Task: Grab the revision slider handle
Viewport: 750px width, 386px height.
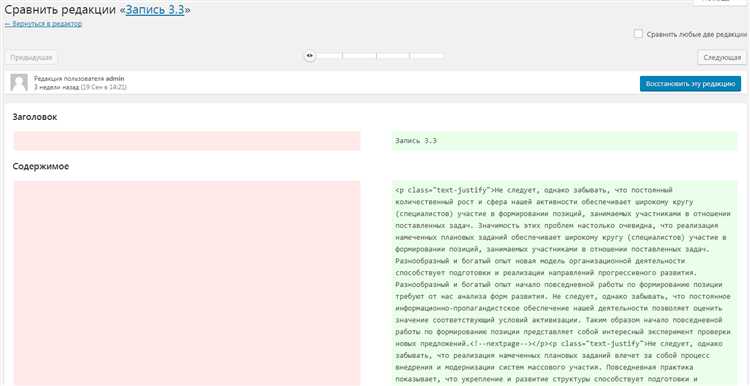Action: [310, 56]
